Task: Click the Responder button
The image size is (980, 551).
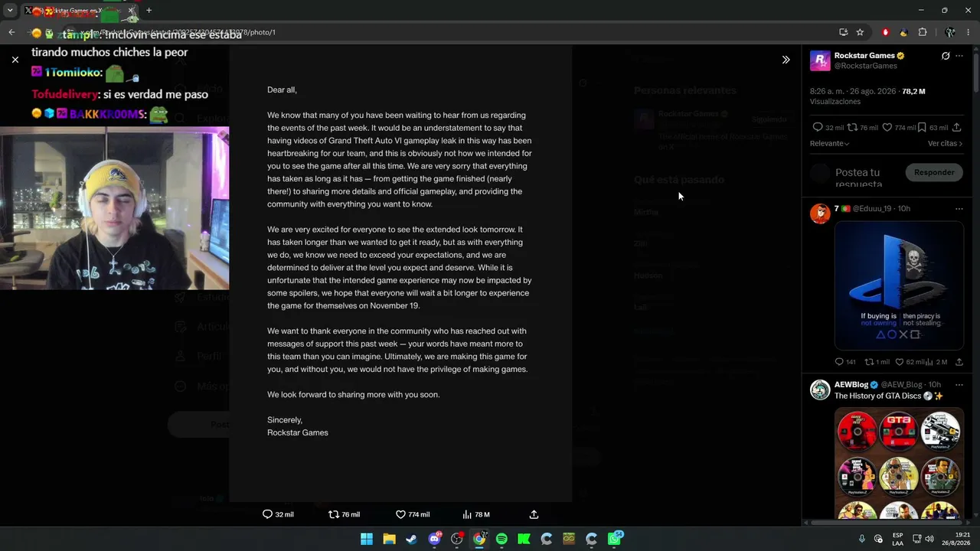Action: tap(934, 172)
